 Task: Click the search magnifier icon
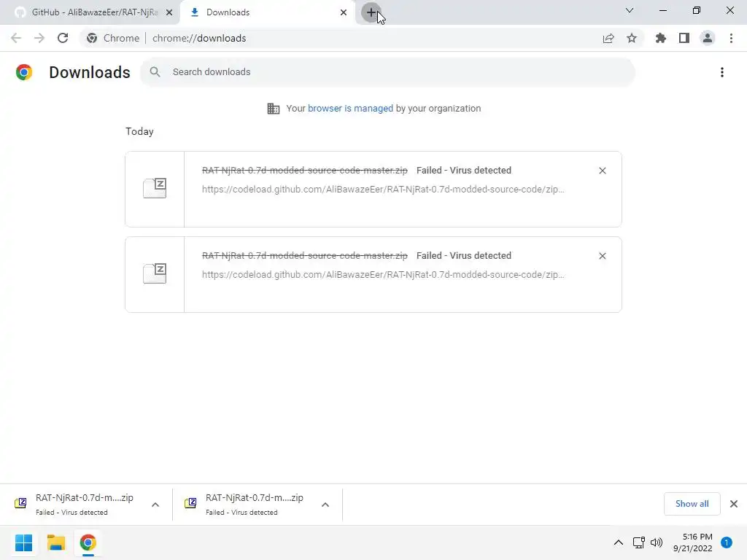(x=155, y=72)
